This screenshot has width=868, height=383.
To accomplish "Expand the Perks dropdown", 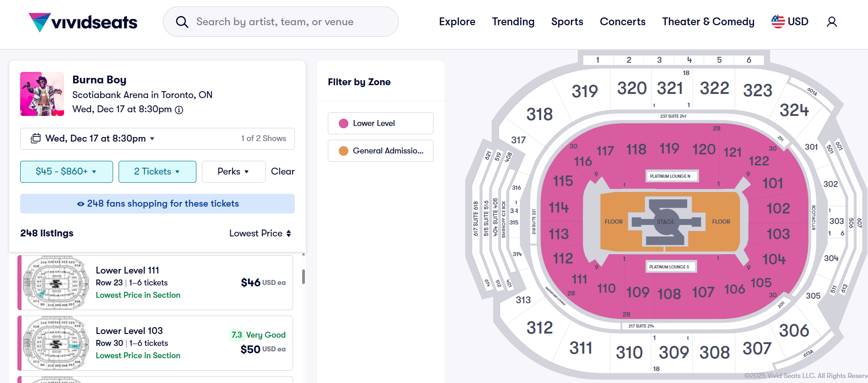I will tap(233, 172).
